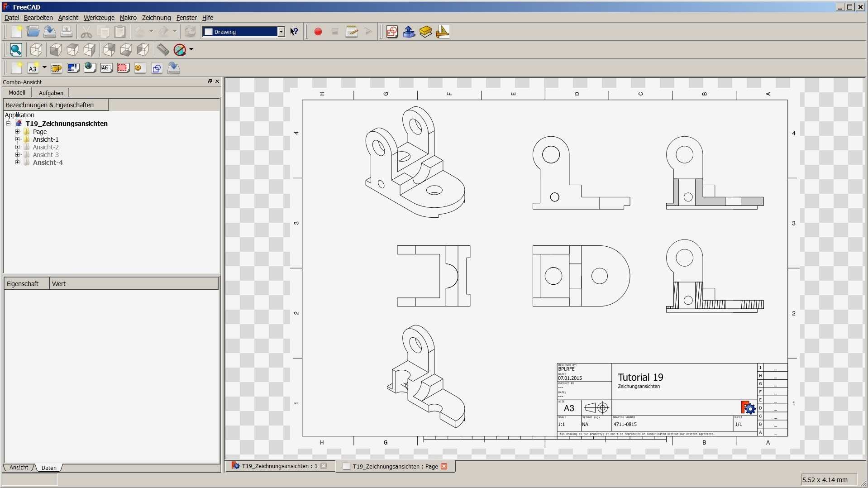Expand the Ansicht-1 tree node
868x488 pixels.
click(x=18, y=139)
